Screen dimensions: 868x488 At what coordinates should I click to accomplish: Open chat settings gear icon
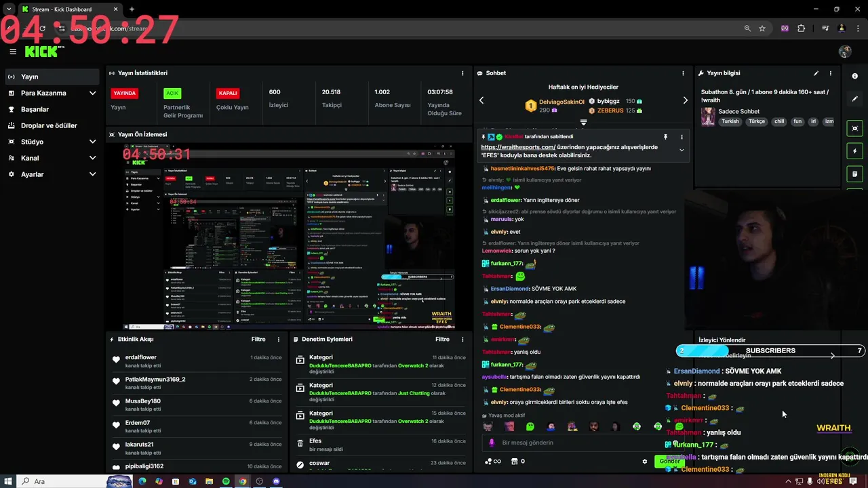pos(645,462)
